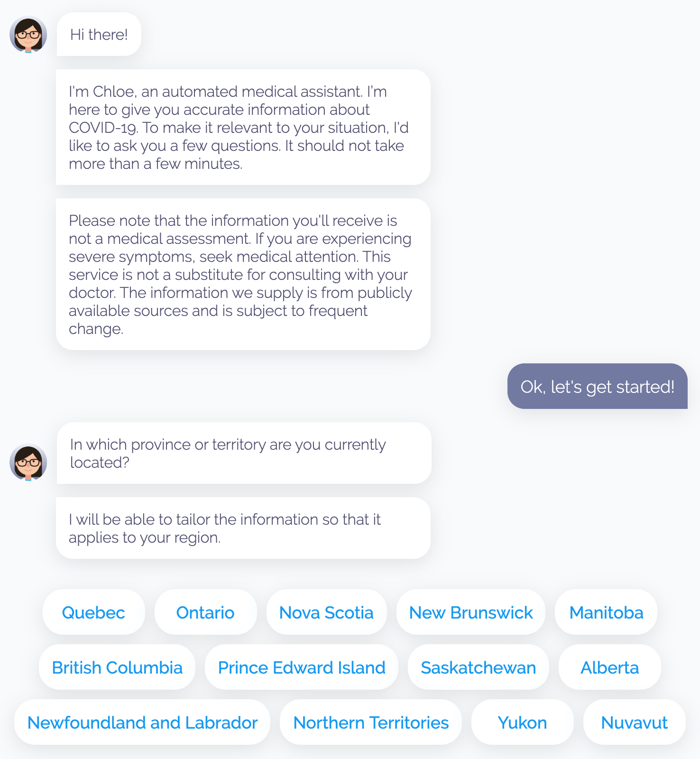This screenshot has height=759, width=700.
Task: Click the 'Ok, let's get started!' reply bubble
Action: pos(598,386)
